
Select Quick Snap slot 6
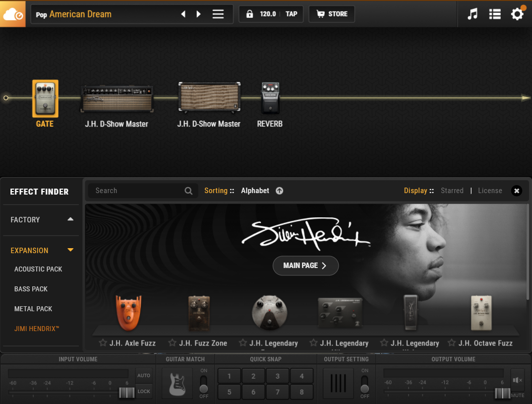tap(253, 392)
